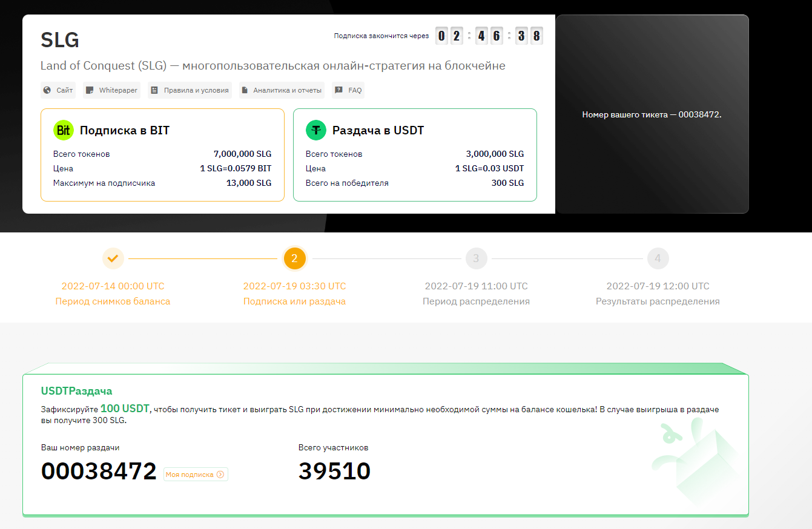812x529 pixels.
Task: Select step 3 Период распределения marker
Action: point(476,259)
